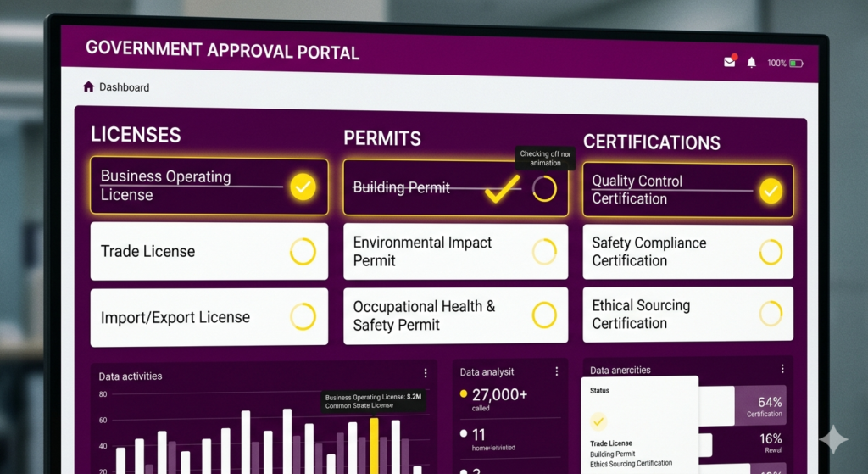This screenshot has height=474, width=868.
Task: Select the Business Operating License card
Action: tap(209, 186)
